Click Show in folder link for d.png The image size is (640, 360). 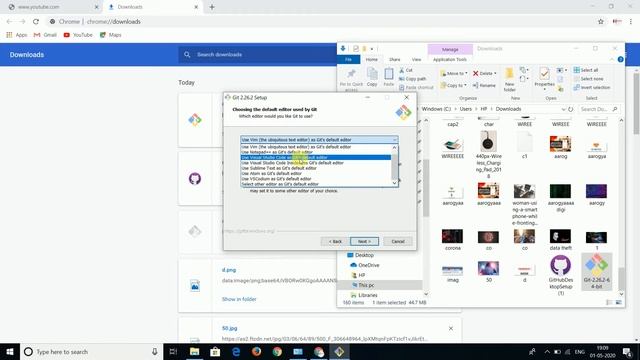[239, 299]
